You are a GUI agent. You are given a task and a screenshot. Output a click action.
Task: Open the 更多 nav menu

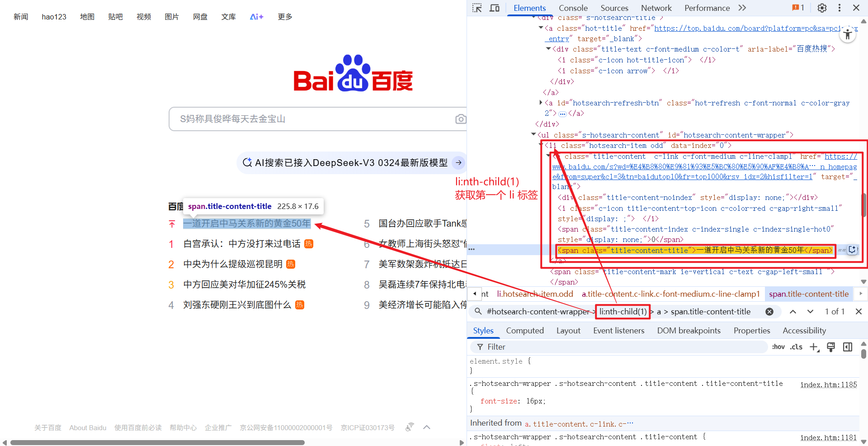(285, 17)
